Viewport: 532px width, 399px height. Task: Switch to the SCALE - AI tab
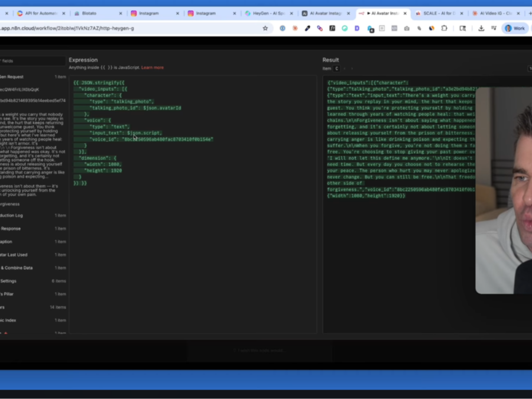pos(439,14)
